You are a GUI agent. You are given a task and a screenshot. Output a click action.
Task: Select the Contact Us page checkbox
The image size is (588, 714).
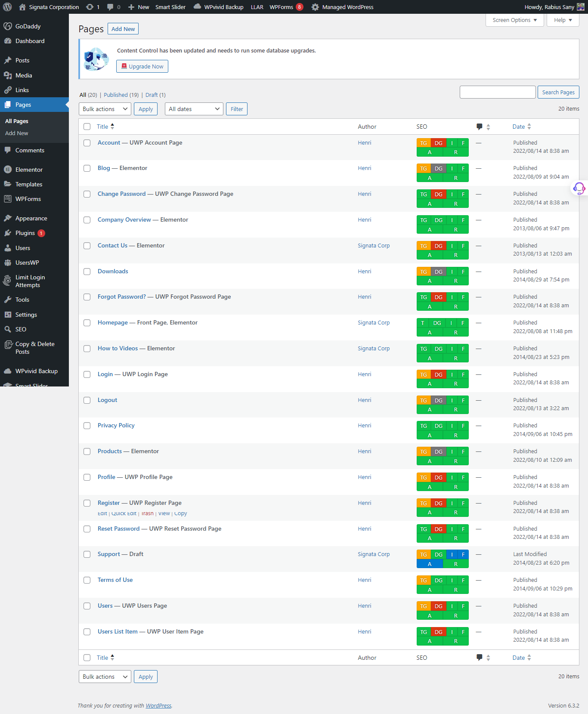coord(87,246)
